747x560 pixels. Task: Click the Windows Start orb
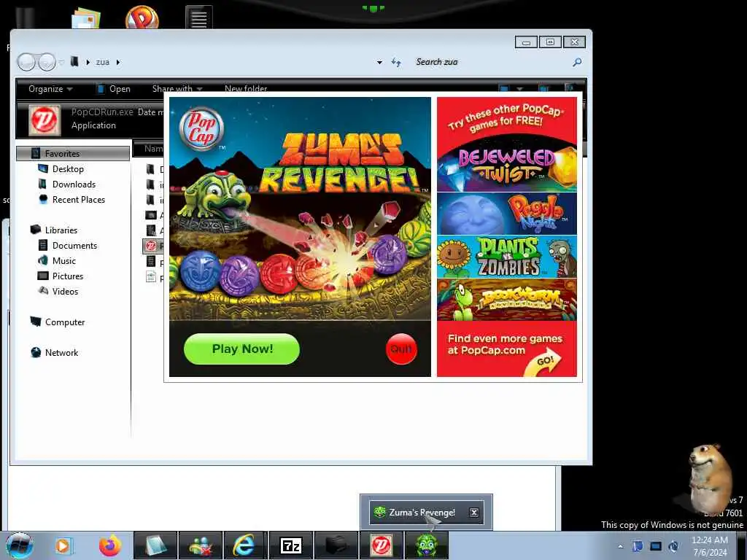click(20, 546)
